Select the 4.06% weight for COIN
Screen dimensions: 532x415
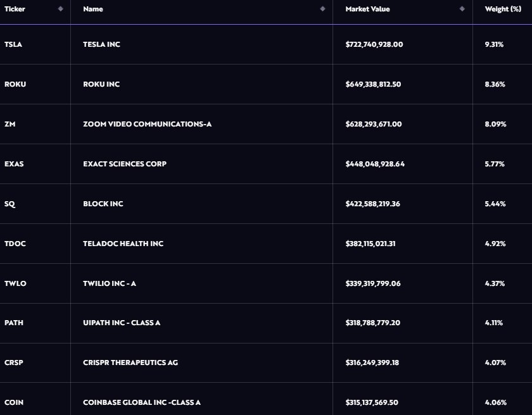coord(496,402)
